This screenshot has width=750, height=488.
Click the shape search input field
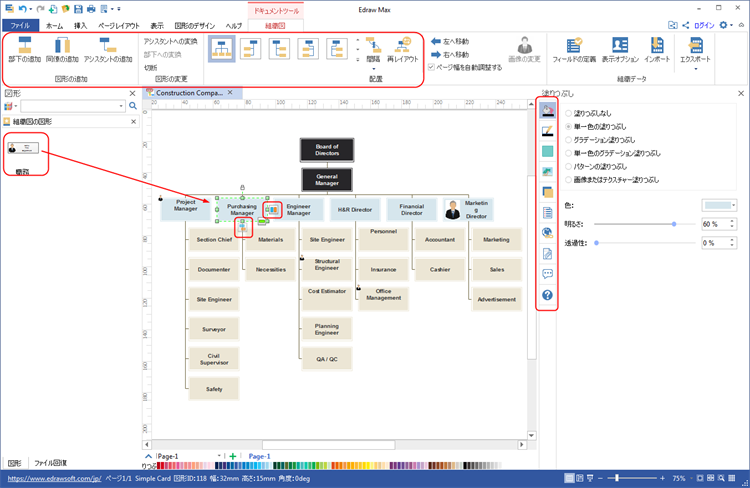(69, 106)
